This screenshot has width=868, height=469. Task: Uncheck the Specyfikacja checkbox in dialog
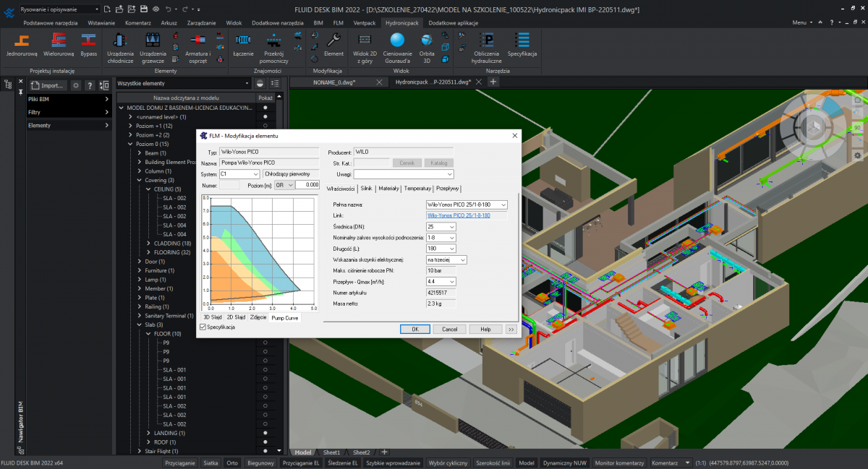click(x=203, y=327)
